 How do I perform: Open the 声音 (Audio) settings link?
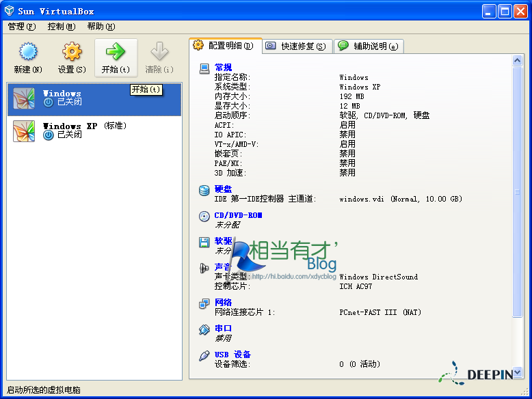coord(223,267)
